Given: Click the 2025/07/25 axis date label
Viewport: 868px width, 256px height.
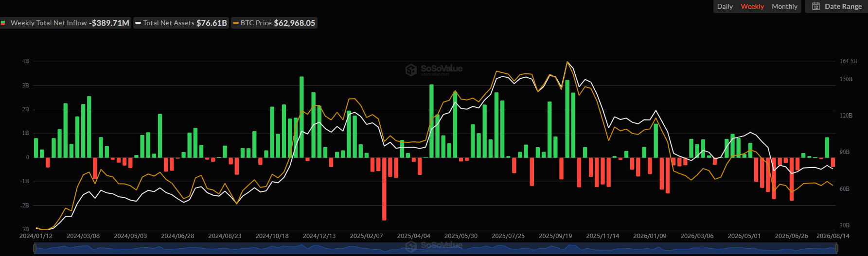Looking at the screenshot, I should point(508,236).
